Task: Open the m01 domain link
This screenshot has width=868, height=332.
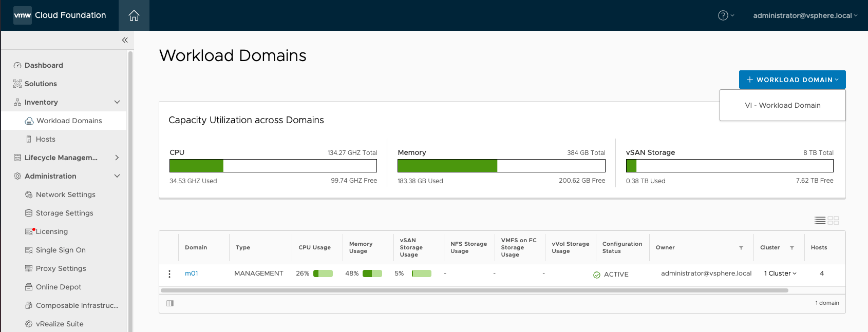Action: point(192,274)
